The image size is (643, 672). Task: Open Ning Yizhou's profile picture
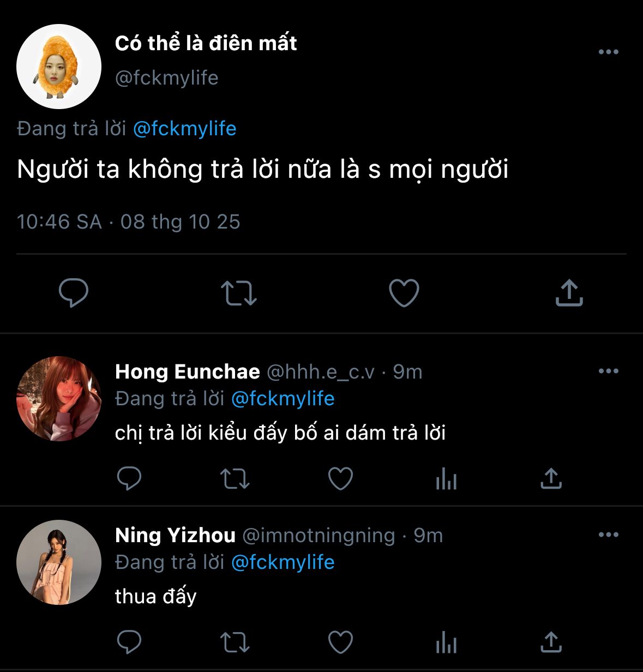pyautogui.click(x=59, y=562)
